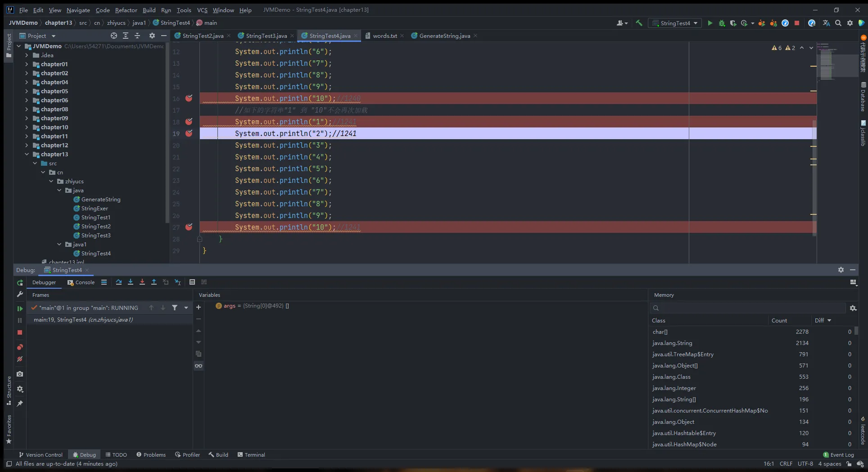Collapse the chapter13 folder
The height and width of the screenshot is (472, 868).
(27, 154)
